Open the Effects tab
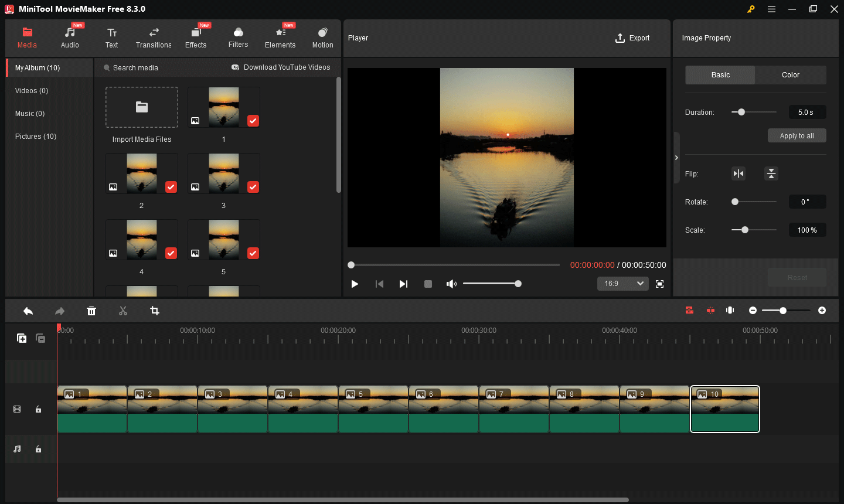Viewport: 844px width, 504px height. 196,38
